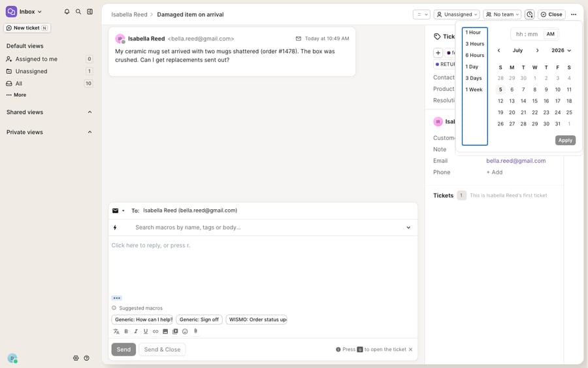Click the message email envelope icon
588x368 pixels.
point(299,39)
